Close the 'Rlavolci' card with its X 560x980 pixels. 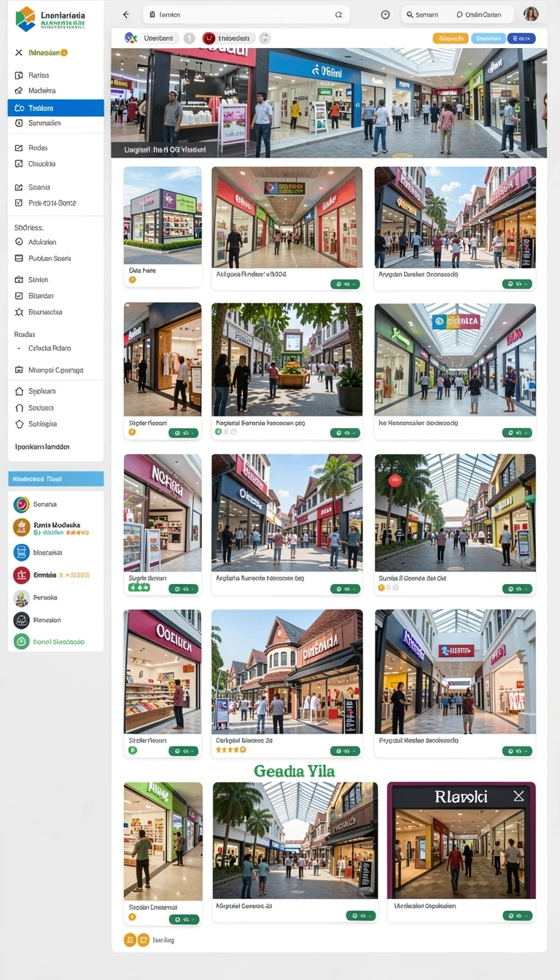pos(518,796)
